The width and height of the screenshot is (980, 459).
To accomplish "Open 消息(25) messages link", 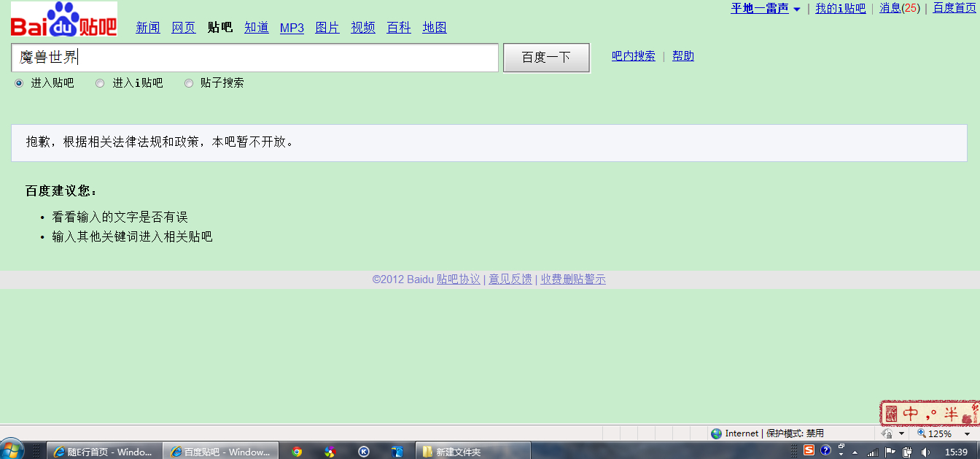I will pyautogui.click(x=900, y=9).
